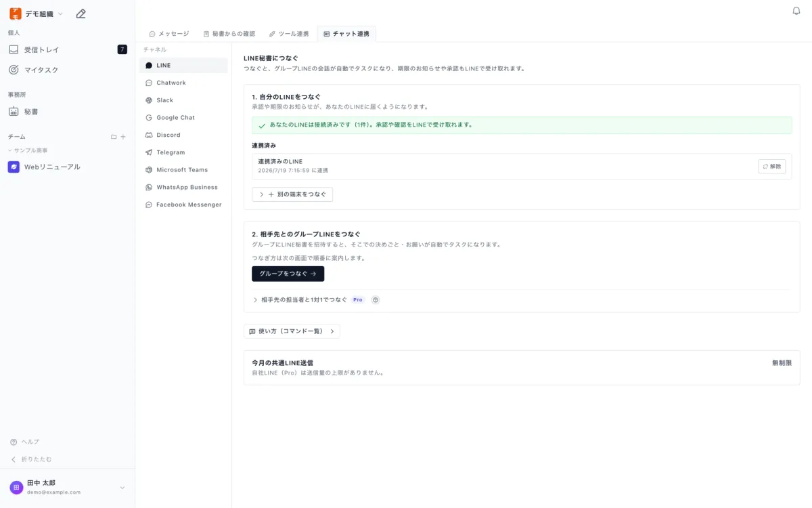Select the Microsoft Teams channel
The width and height of the screenshot is (812, 508).
point(183,170)
